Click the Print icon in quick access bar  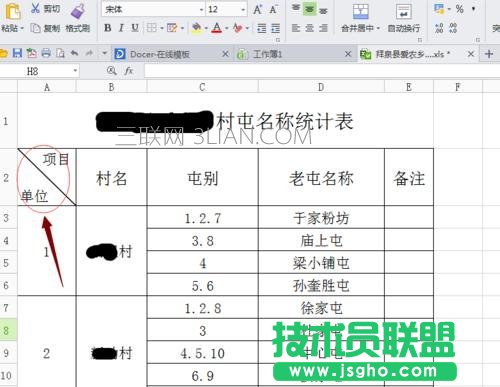click(46, 53)
